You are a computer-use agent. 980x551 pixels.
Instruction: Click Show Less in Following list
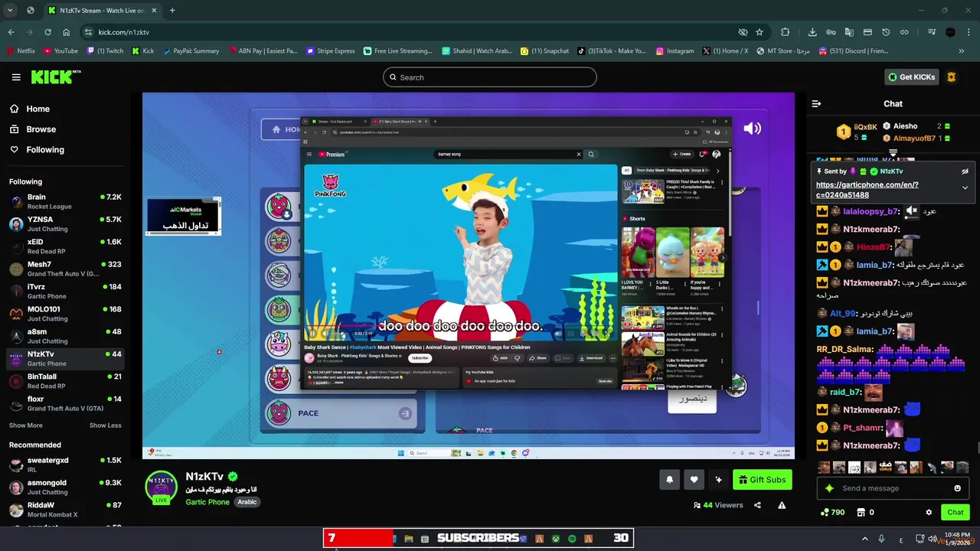(106, 425)
